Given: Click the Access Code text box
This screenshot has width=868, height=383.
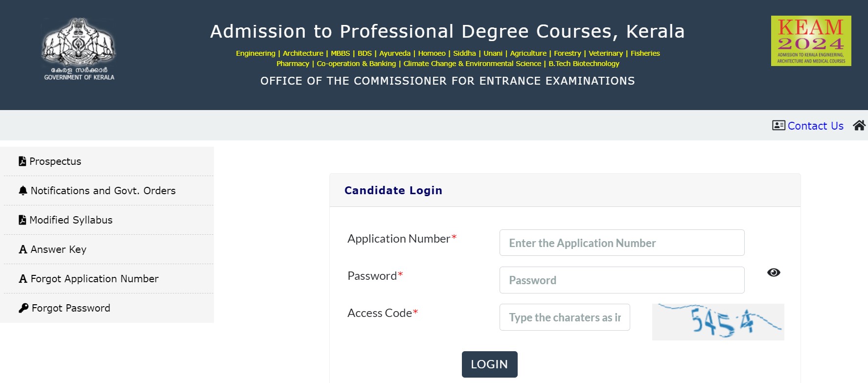Looking at the screenshot, I should click(x=564, y=317).
